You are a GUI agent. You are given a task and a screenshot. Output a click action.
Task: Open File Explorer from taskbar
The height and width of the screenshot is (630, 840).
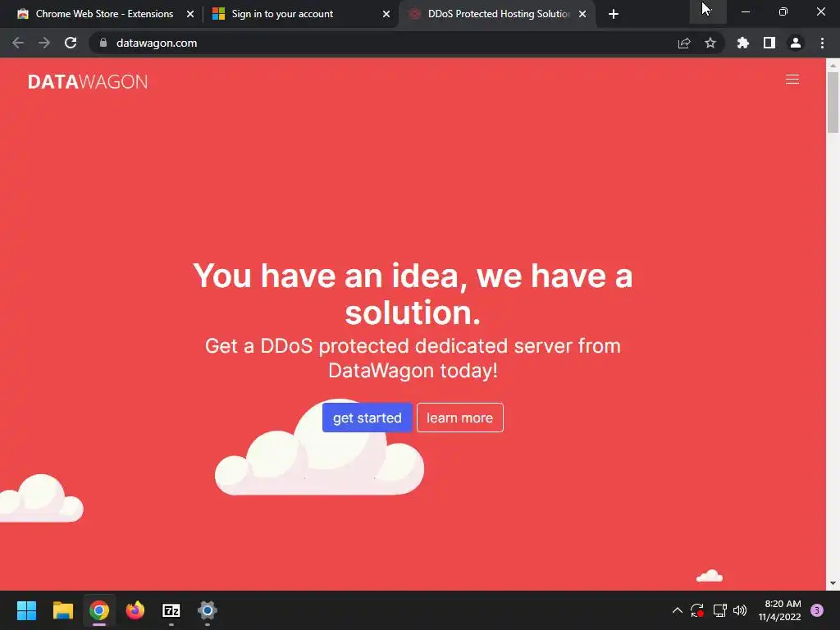tap(62, 610)
